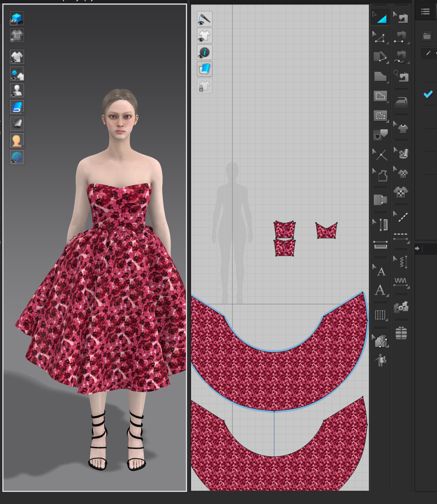Toggle Show Garment eye icon in 3D view
The width and height of the screenshot is (437, 504).
[17, 57]
